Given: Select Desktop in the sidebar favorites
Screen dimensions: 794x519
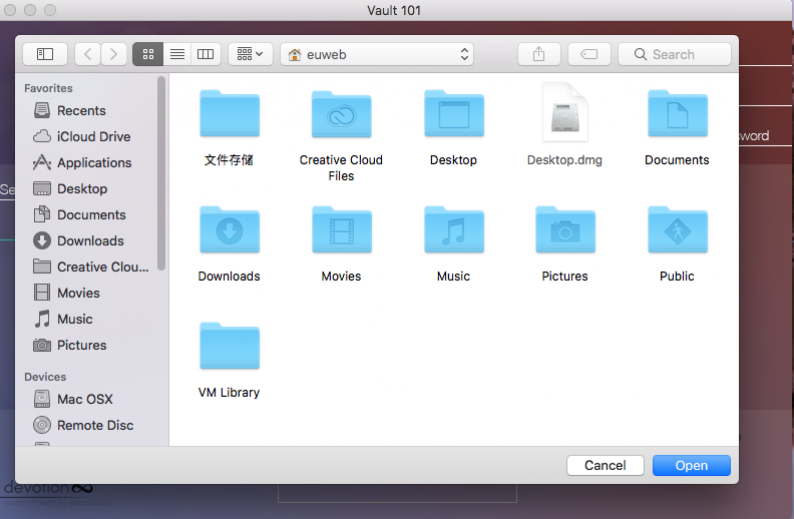Looking at the screenshot, I should [x=90, y=189].
